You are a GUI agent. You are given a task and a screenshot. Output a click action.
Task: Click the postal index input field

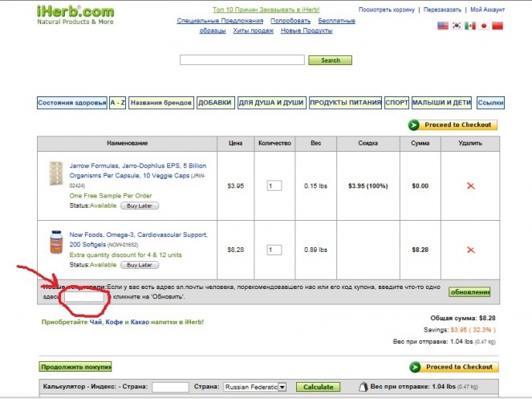[170, 387]
